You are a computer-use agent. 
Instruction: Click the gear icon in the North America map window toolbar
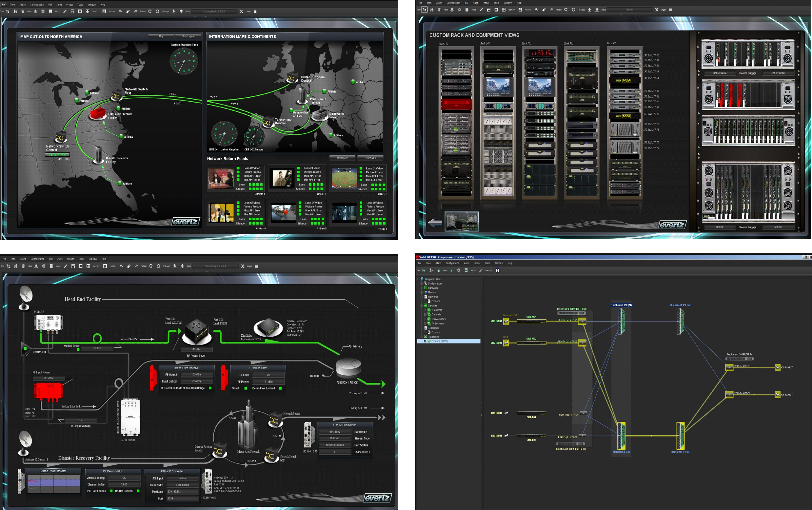pyautogui.click(x=43, y=11)
